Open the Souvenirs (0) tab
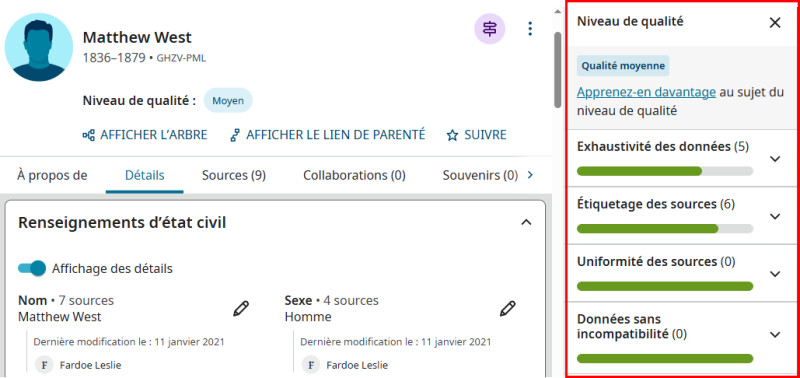This screenshot has width=800, height=378. (x=480, y=175)
